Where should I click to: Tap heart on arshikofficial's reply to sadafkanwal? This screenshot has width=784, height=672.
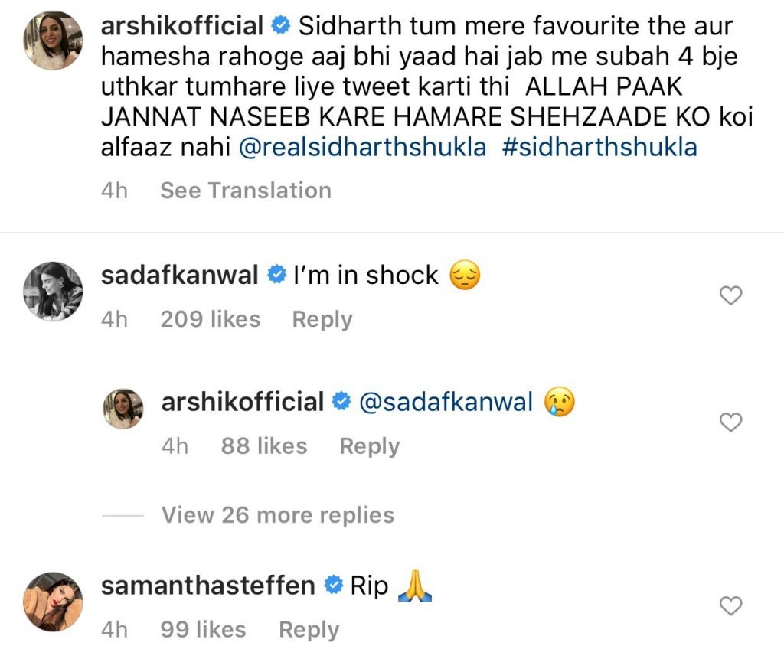click(x=732, y=422)
